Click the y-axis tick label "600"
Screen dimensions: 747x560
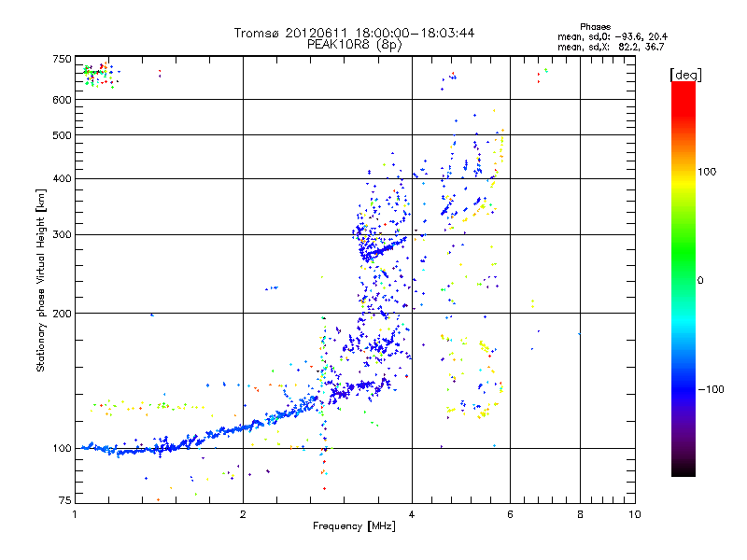[x=62, y=100]
